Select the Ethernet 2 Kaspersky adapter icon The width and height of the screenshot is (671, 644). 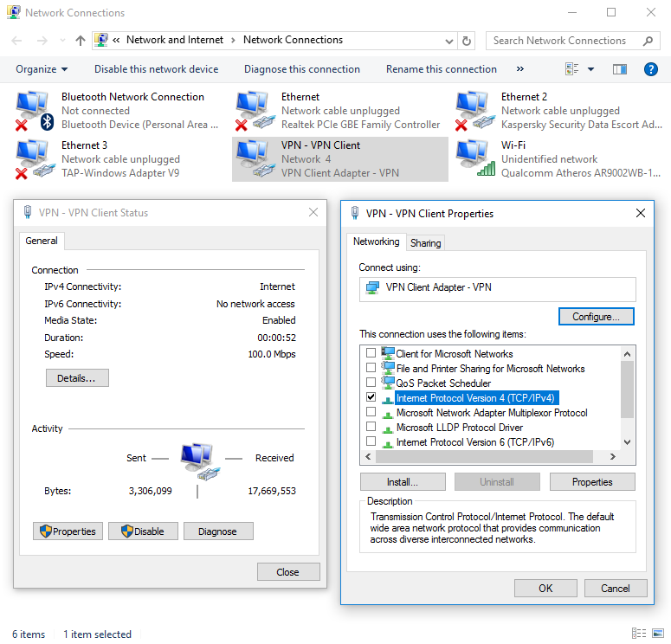tap(474, 111)
